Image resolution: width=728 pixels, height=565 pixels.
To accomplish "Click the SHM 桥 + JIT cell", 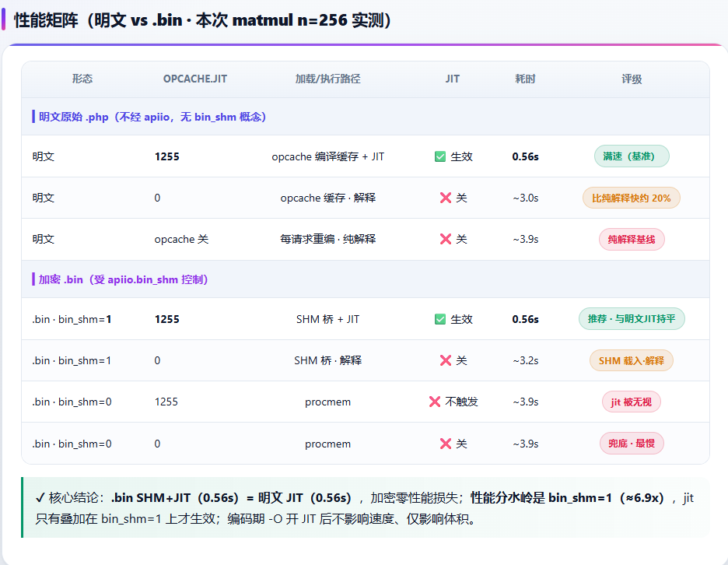I will [327, 319].
